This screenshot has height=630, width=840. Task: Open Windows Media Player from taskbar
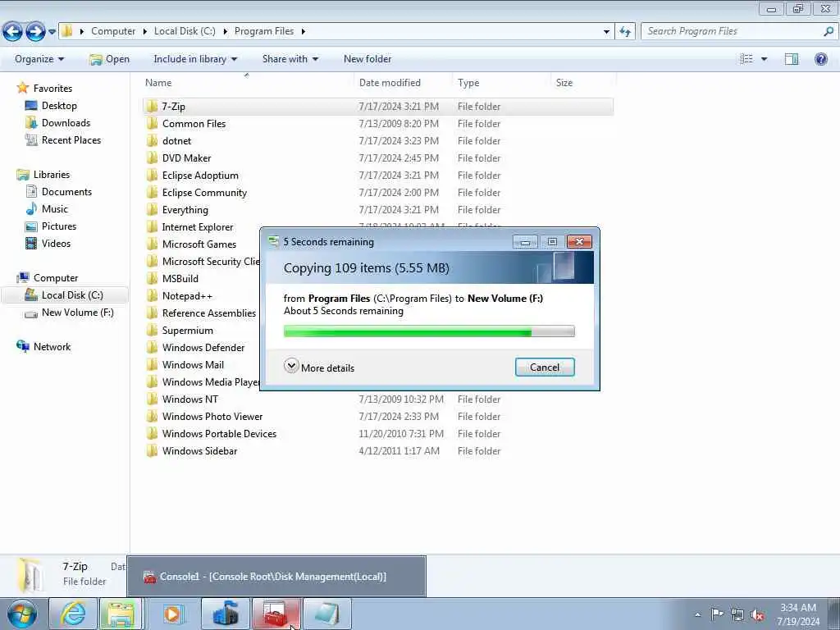tap(172, 614)
